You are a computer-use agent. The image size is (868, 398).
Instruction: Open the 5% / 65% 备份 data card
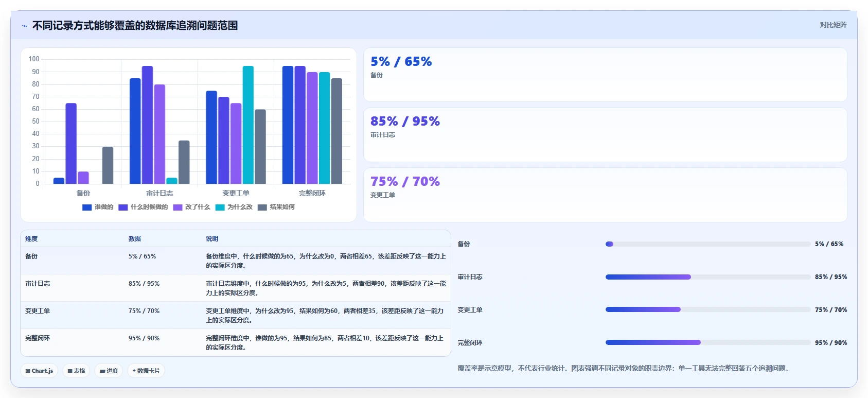coord(605,75)
